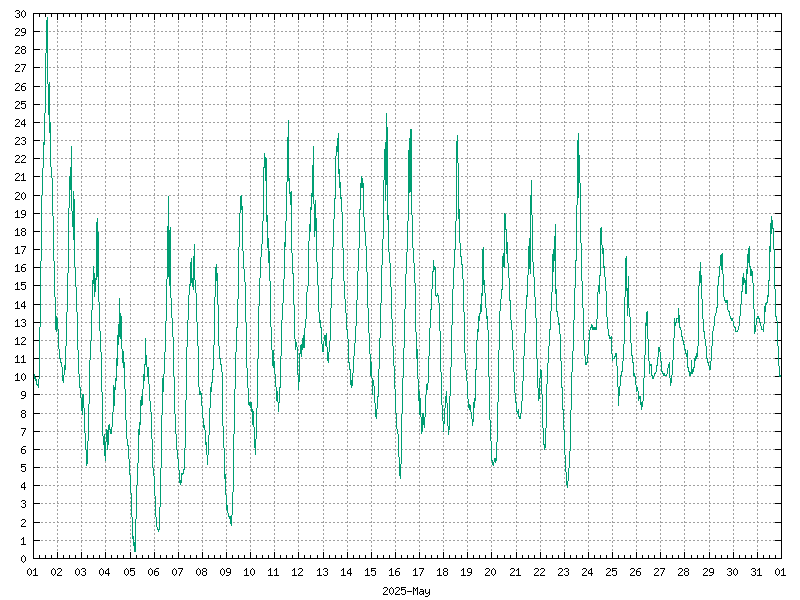Click the y-axis value 27
800x600 pixels.
pyautogui.click(x=20, y=68)
